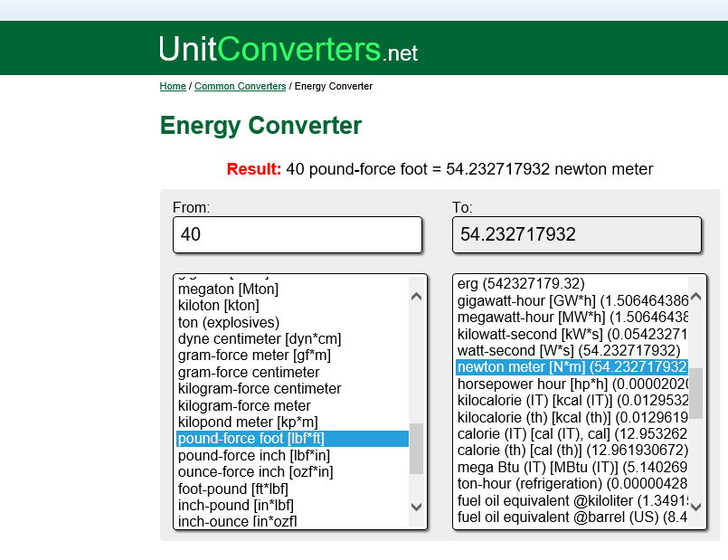
Task: Select pound-force inch in From list
Action: tap(254, 455)
